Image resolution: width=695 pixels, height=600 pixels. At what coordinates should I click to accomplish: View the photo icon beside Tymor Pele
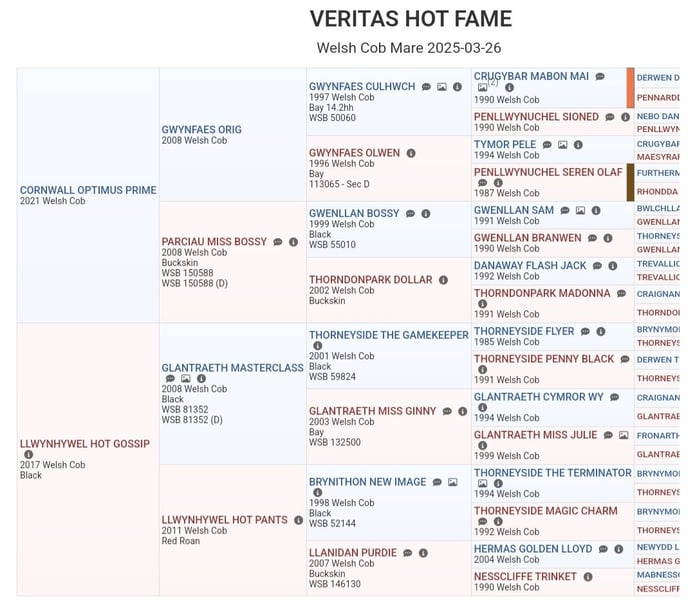tap(563, 145)
